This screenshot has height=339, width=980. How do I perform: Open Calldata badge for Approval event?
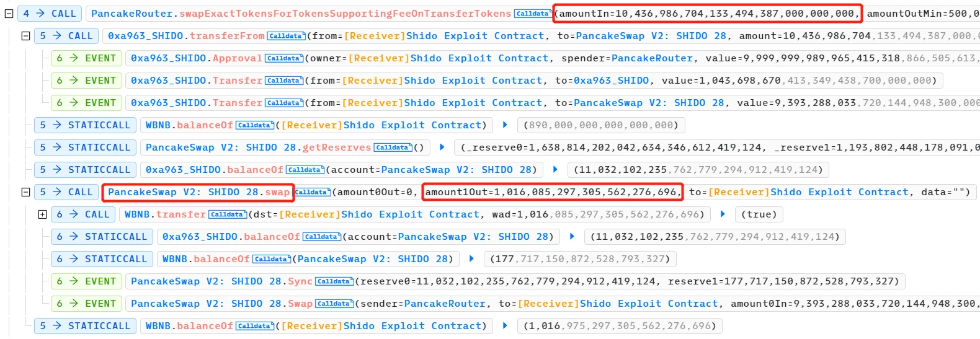click(x=283, y=58)
